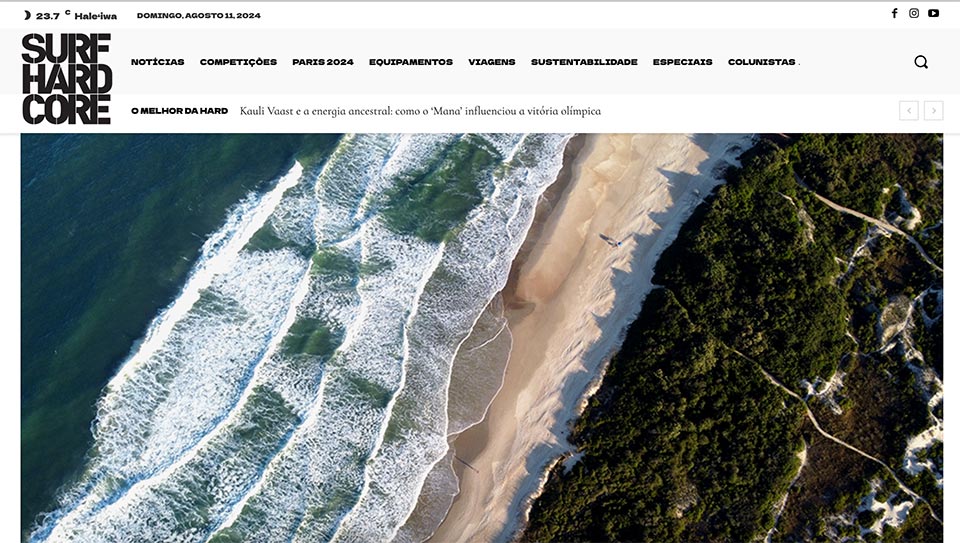Screen dimensions: 960x543
Task: Go to Paris 2024 section
Action: tap(323, 62)
